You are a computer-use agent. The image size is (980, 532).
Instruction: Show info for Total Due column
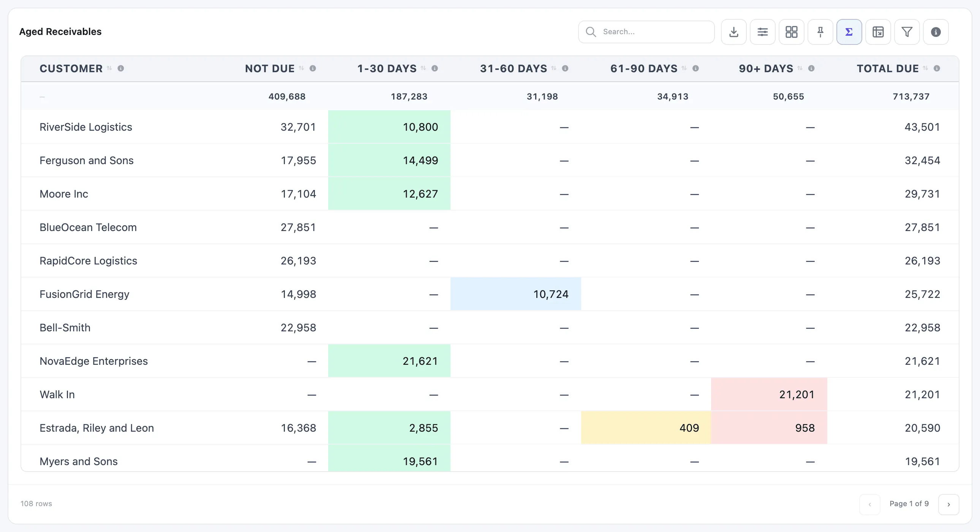click(x=937, y=68)
